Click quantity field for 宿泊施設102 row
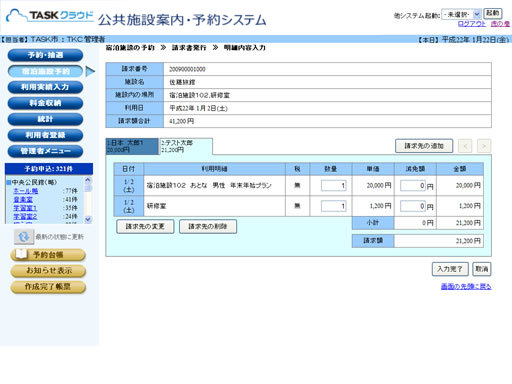512x384 pixels. (x=334, y=186)
